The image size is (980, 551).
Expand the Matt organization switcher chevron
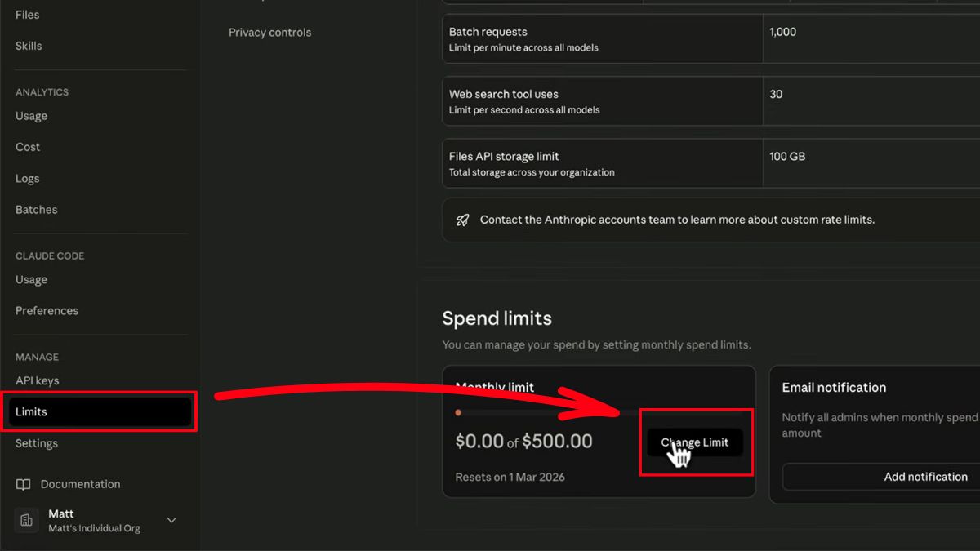tap(171, 520)
